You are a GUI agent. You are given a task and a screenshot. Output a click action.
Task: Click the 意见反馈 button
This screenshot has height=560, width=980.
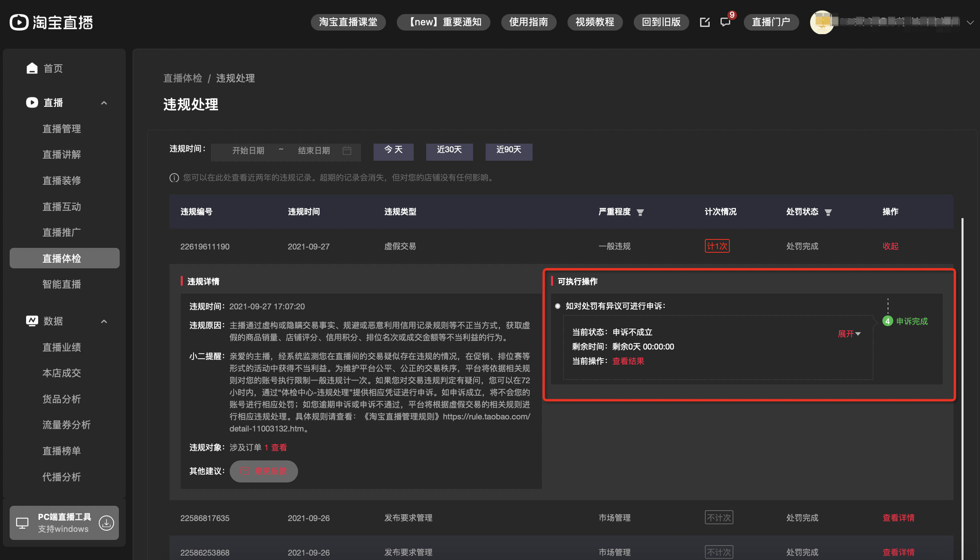(263, 471)
